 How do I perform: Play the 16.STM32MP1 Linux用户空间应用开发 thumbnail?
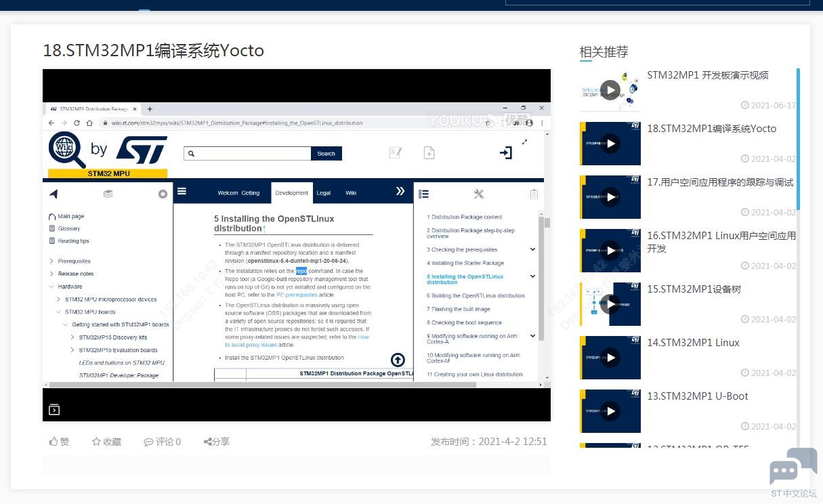click(x=610, y=251)
